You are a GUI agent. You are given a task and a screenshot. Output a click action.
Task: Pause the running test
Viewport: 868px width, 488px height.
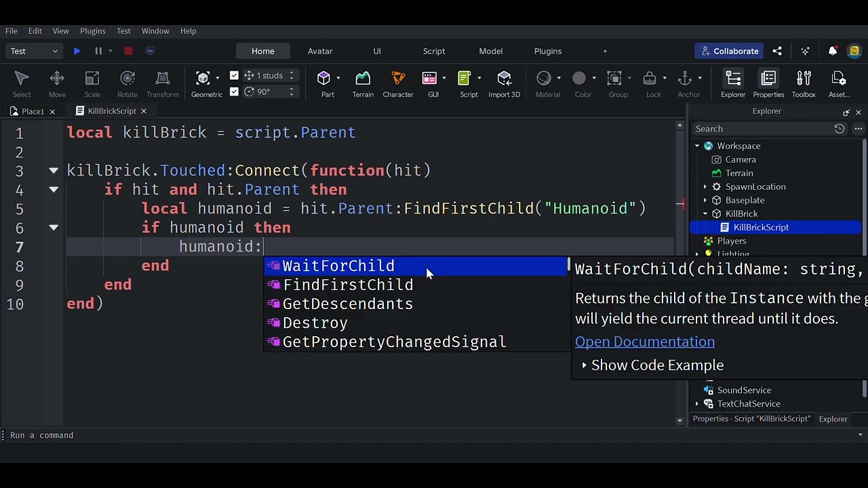pyautogui.click(x=98, y=51)
